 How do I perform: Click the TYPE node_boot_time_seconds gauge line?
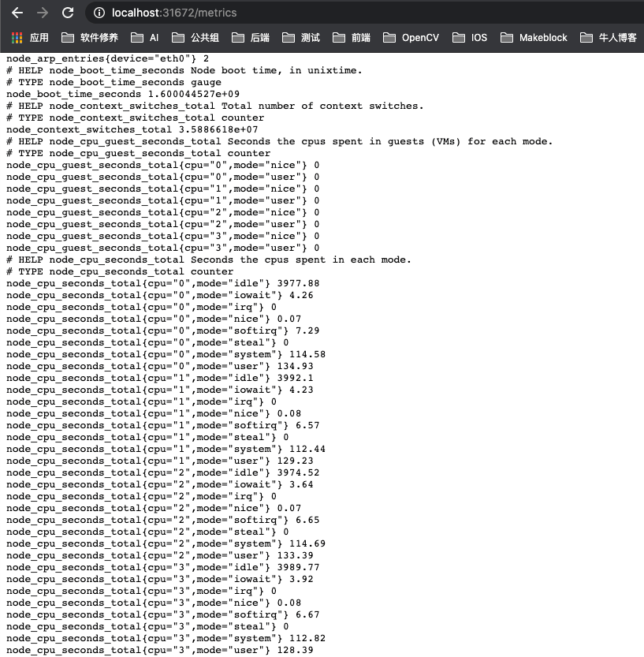(114, 82)
